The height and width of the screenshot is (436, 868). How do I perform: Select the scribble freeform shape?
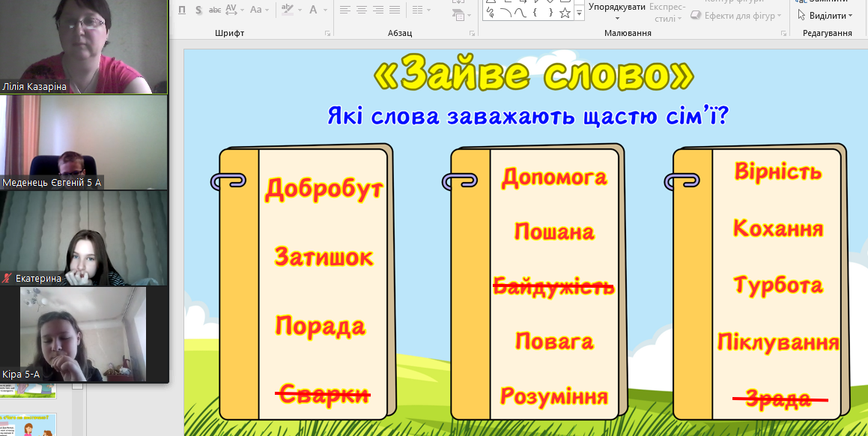pos(490,13)
